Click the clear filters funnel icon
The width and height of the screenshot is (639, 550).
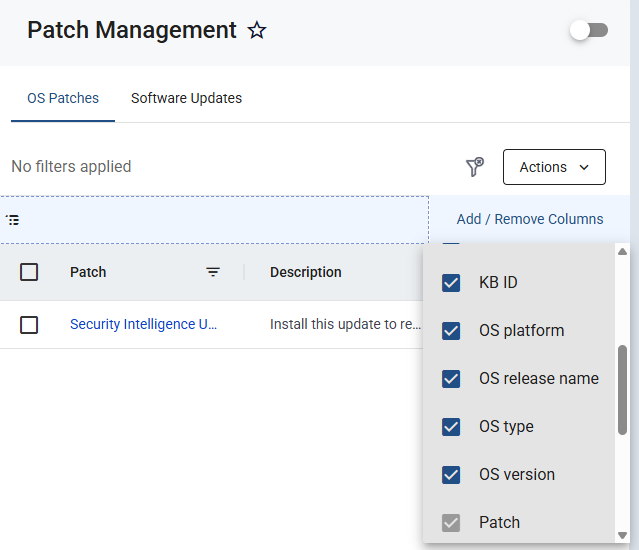(x=475, y=167)
